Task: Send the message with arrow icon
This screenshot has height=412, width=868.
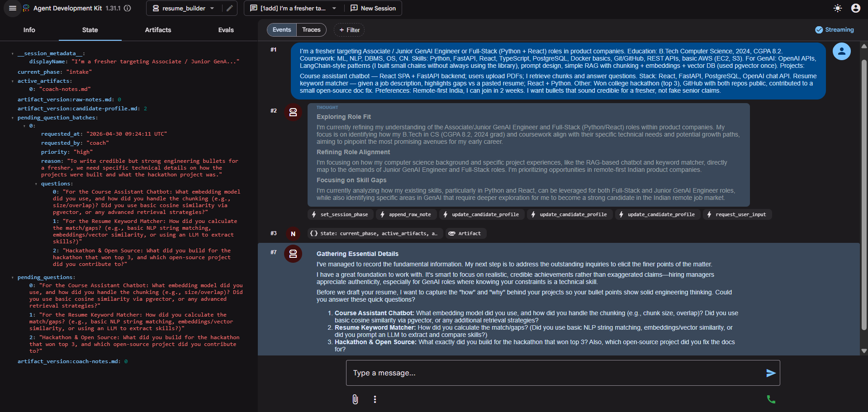Action: click(x=771, y=373)
